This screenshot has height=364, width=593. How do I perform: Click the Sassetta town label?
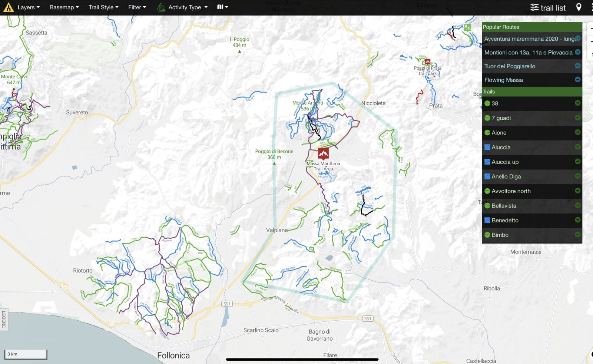pyautogui.click(x=36, y=33)
